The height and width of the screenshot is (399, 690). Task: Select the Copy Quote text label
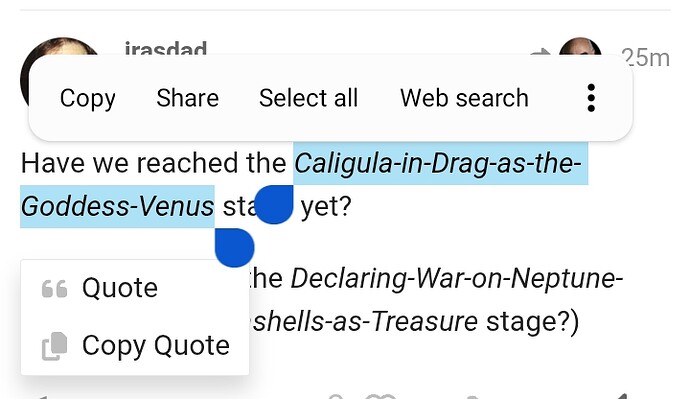tap(156, 346)
